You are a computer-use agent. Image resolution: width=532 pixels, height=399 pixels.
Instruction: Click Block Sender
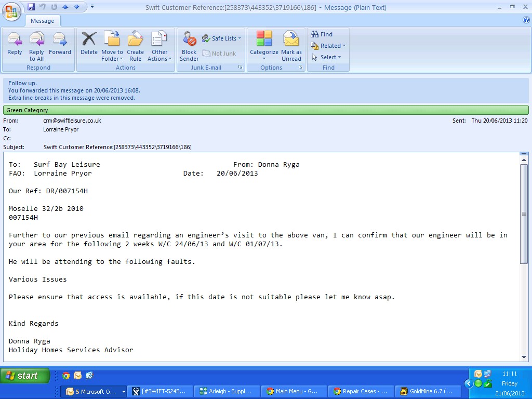pyautogui.click(x=189, y=46)
